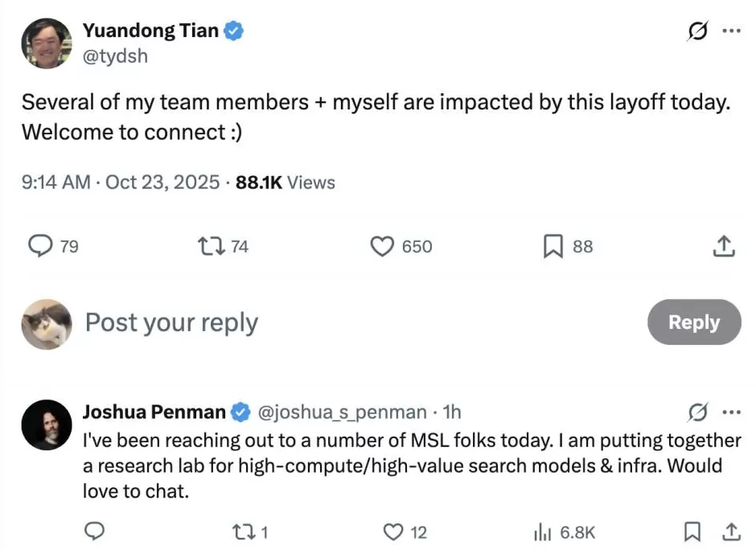View analytics for reply showing 6.8K views
The image size is (756, 550).
coord(544,532)
